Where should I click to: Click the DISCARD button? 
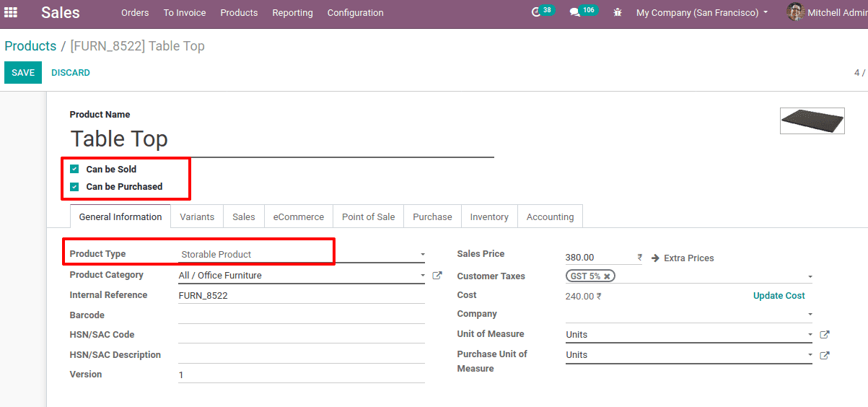[x=71, y=73]
